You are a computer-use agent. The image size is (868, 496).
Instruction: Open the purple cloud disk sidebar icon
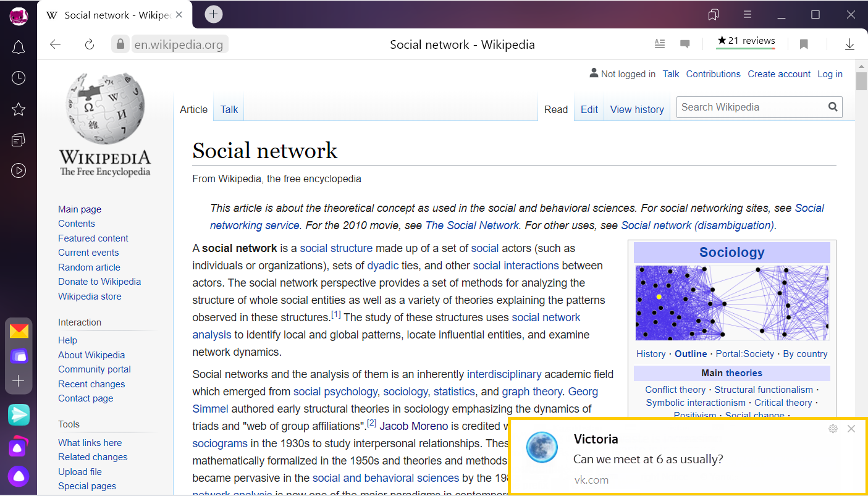click(19, 356)
